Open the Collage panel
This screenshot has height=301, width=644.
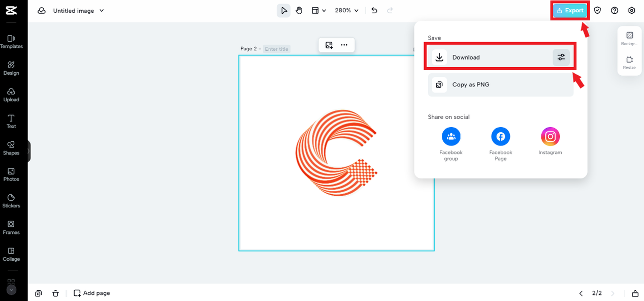pyautogui.click(x=11, y=254)
